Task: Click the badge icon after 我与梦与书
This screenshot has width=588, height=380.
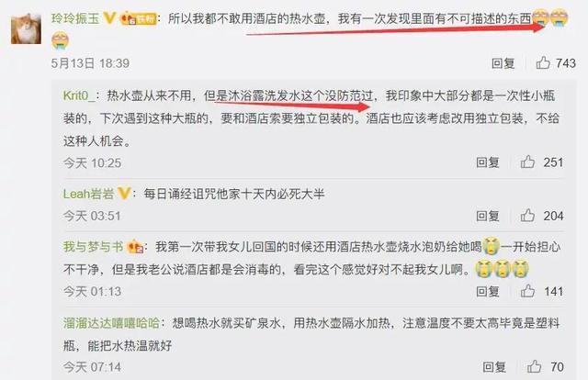Action: coord(135,247)
